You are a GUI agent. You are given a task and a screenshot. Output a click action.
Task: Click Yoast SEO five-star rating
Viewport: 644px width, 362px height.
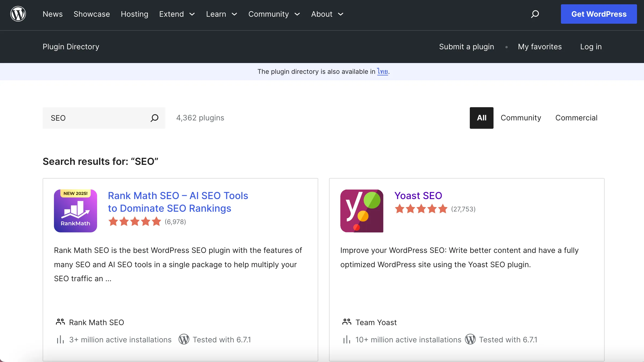pyautogui.click(x=421, y=209)
